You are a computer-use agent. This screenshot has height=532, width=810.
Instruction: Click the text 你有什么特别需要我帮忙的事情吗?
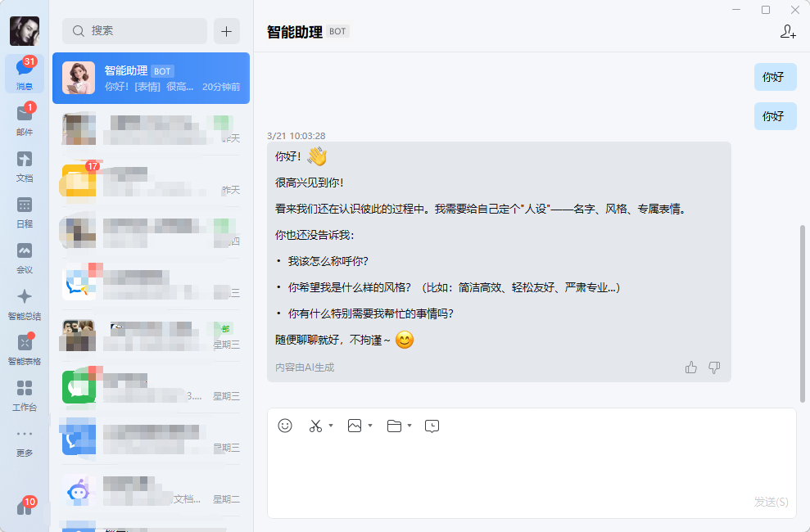coord(370,313)
